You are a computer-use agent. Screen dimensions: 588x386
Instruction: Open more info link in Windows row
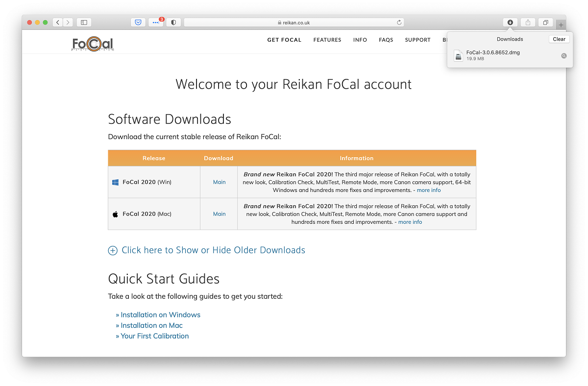(x=429, y=190)
